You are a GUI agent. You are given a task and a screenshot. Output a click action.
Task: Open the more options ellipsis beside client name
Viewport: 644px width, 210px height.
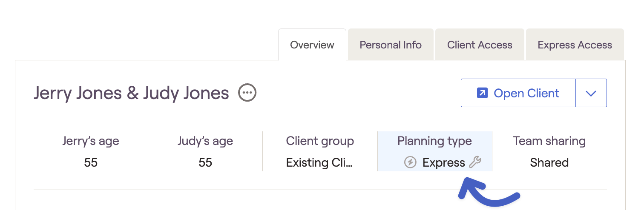click(x=247, y=93)
